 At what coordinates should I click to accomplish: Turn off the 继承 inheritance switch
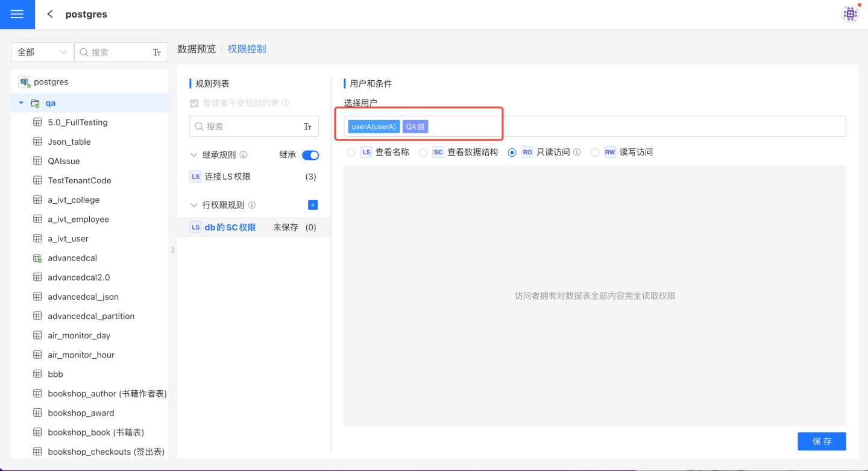tap(310, 155)
